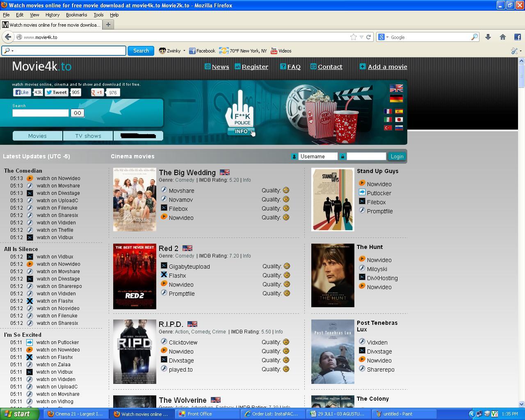Click the Google +1 button
The image size is (525, 420).
coord(97,92)
